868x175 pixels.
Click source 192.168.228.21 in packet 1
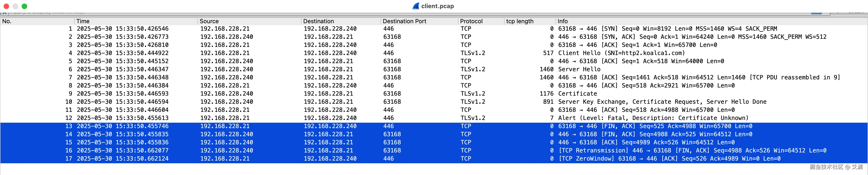[225, 29]
